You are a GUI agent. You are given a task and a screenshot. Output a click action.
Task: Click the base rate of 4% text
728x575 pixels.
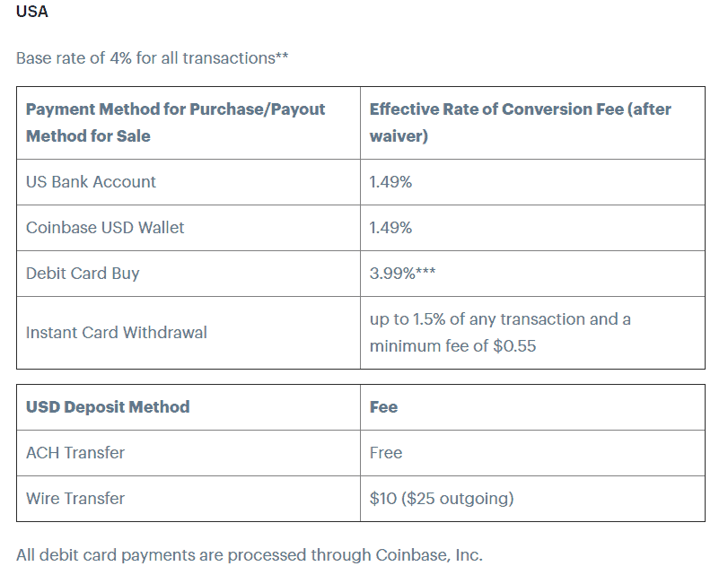pos(152,57)
